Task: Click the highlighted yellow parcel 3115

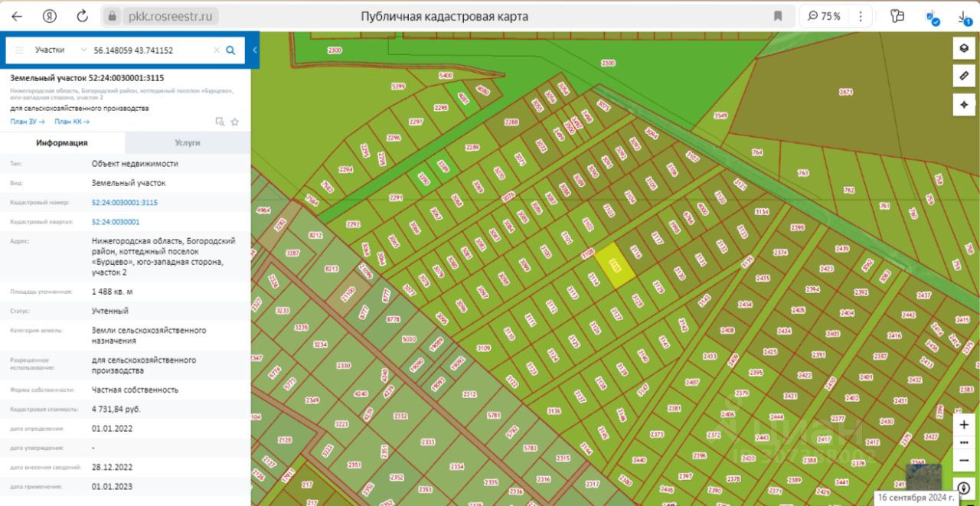Action: 615,265
